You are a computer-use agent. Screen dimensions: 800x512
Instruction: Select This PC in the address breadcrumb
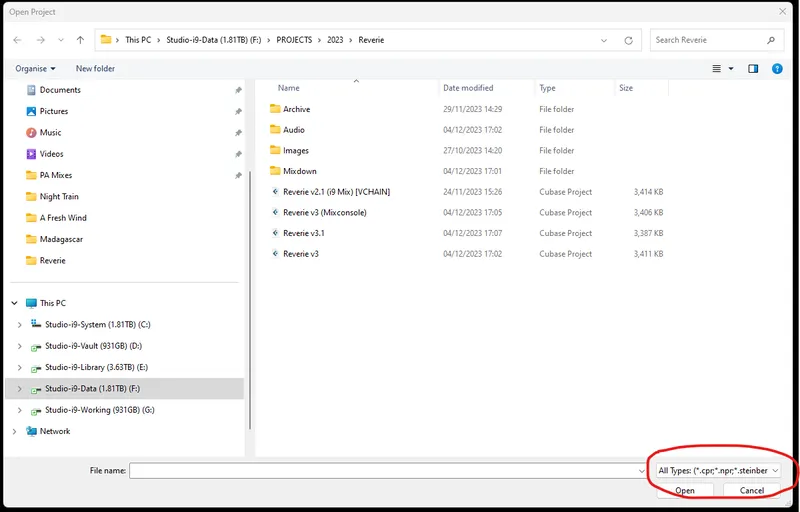pyautogui.click(x=138, y=40)
